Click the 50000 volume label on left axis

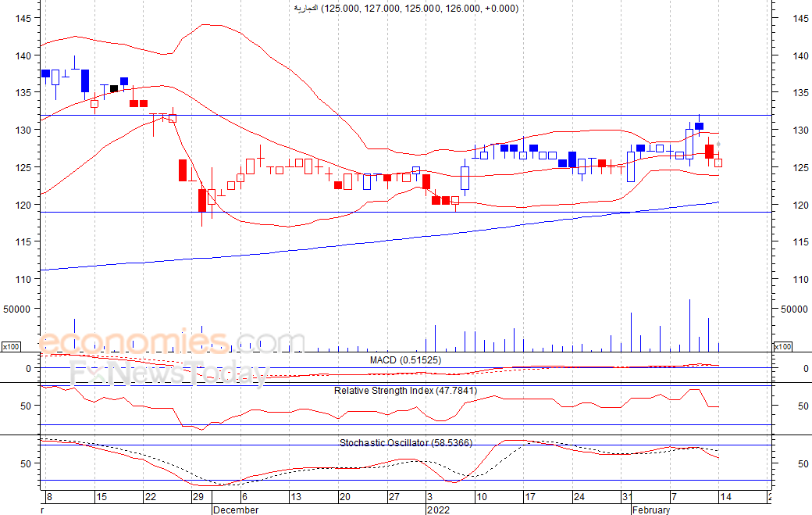pos(16,309)
